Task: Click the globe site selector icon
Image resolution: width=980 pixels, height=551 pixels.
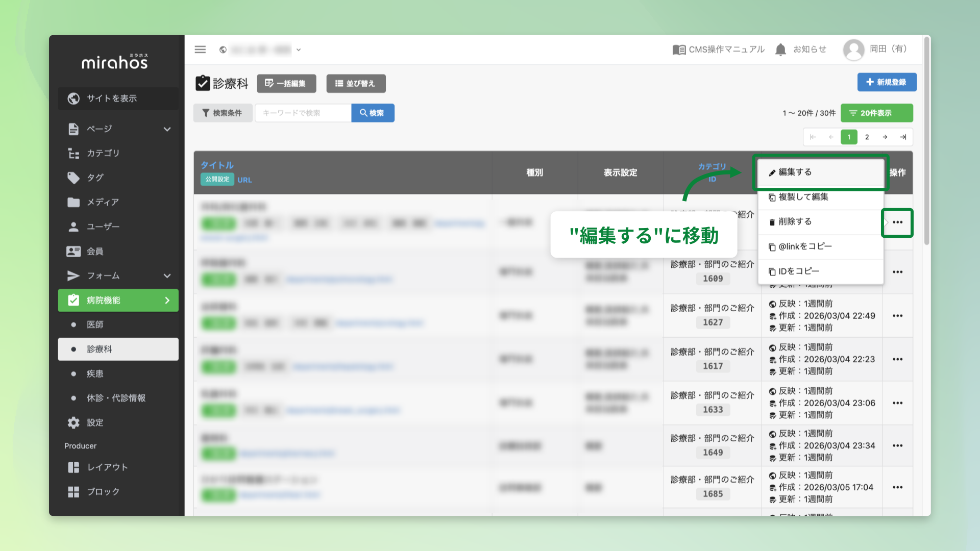Action: (x=223, y=49)
